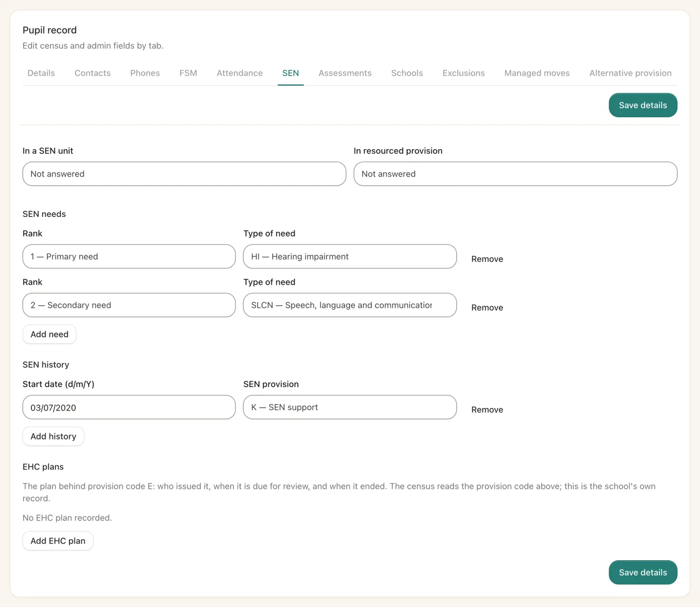Screen dimensions: 700x607
Task: Click the Add need button
Action: [49, 334]
